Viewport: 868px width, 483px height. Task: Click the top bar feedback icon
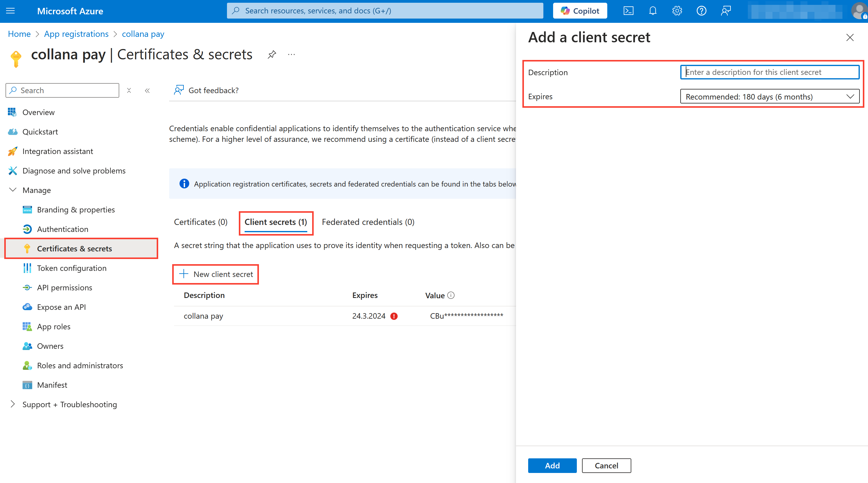pyautogui.click(x=726, y=11)
